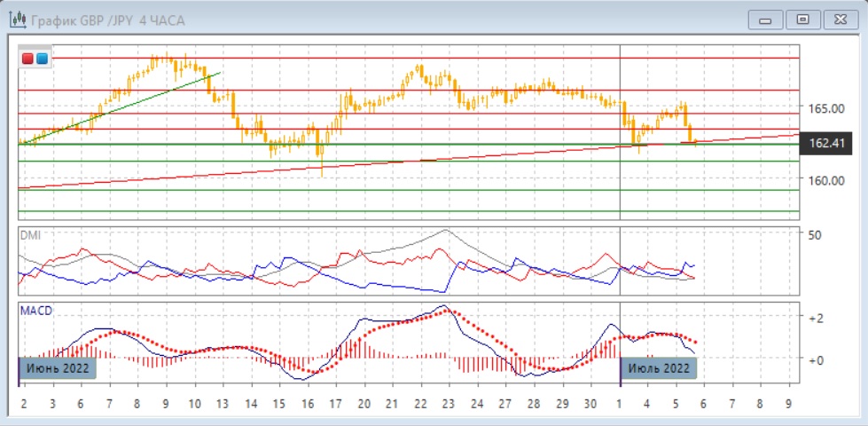Click the 165.00 price axis label
Image resolution: width=868 pixels, height=426 pixels.
pos(825,108)
